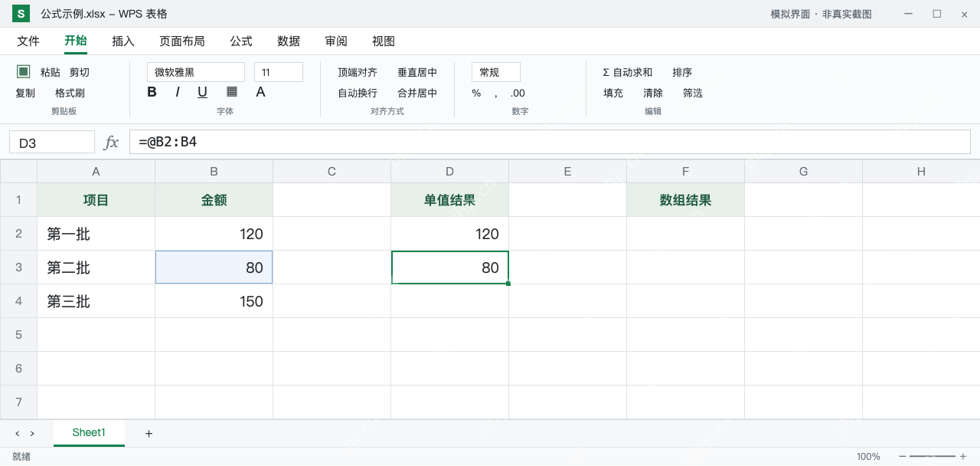Click the 填充 fill button
The image size is (980, 466).
(613, 93)
